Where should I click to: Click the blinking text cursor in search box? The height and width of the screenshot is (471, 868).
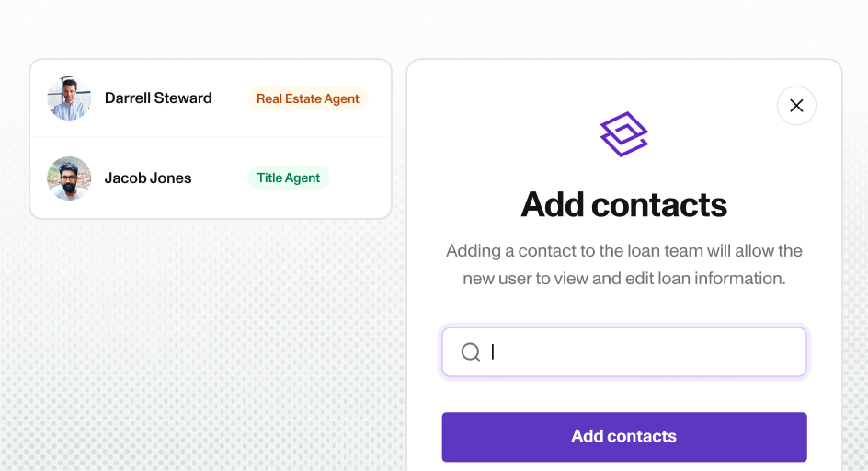coord(493,351)
